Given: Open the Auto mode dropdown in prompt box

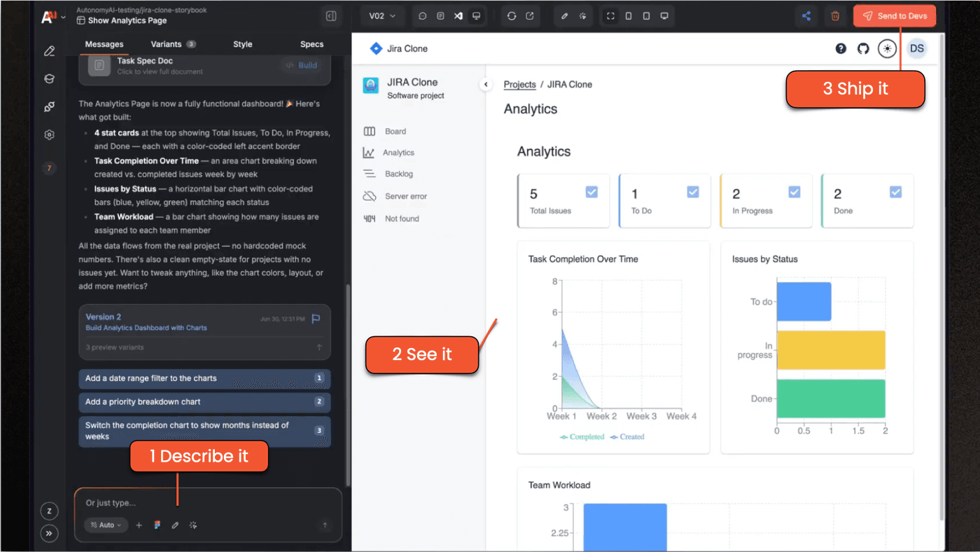Looking at the screenshot, I should 106,525.
